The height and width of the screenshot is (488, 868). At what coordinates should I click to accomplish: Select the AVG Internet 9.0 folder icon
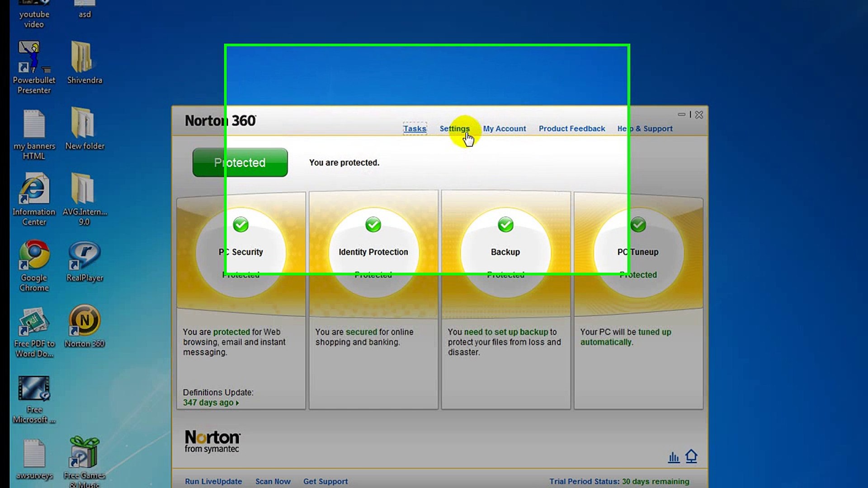[x=85, y=199]
